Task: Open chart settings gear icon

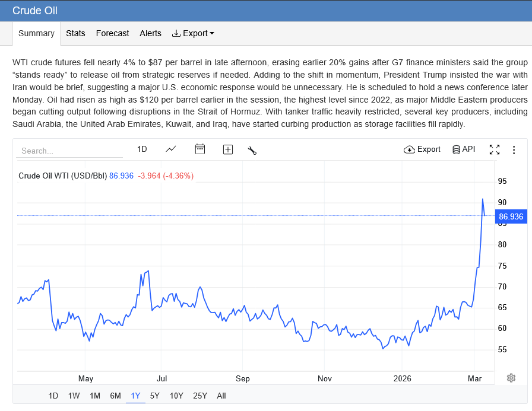Action: pos(511,378)
